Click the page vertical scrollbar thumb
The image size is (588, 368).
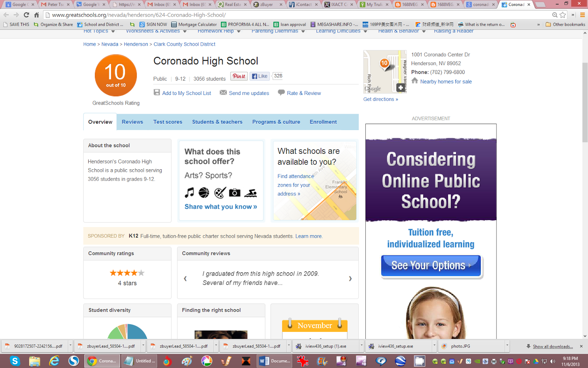coord(585,103)
